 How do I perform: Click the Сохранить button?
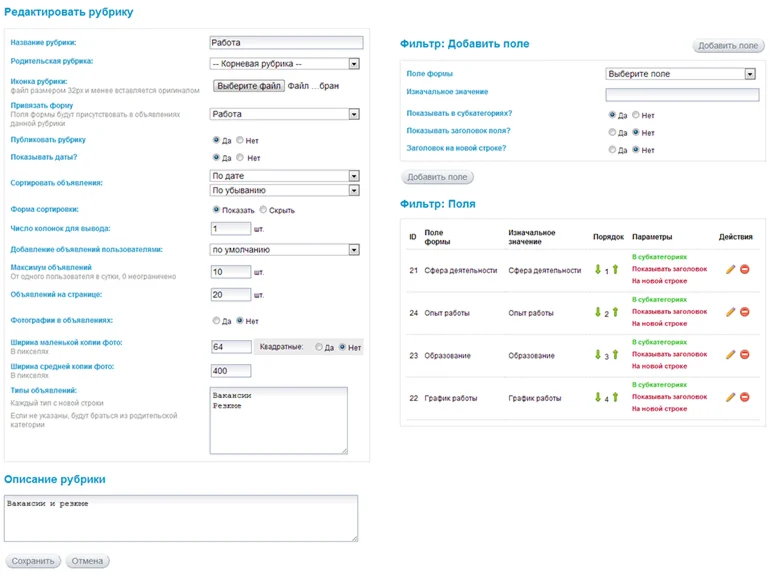(33, 561)
